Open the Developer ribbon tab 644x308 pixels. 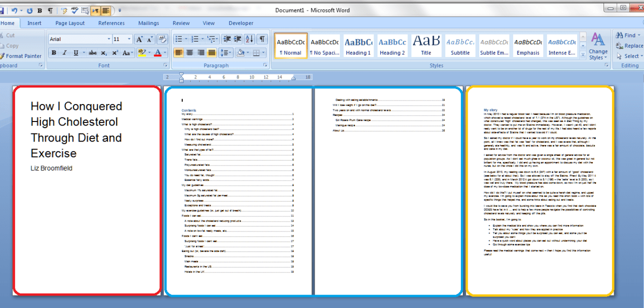[x=241, y=23]
